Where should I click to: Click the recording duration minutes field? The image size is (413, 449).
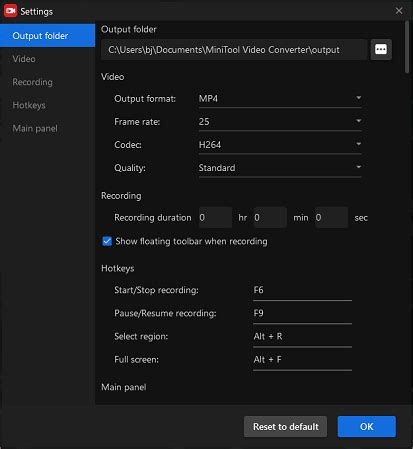click(x=270, y=217)
